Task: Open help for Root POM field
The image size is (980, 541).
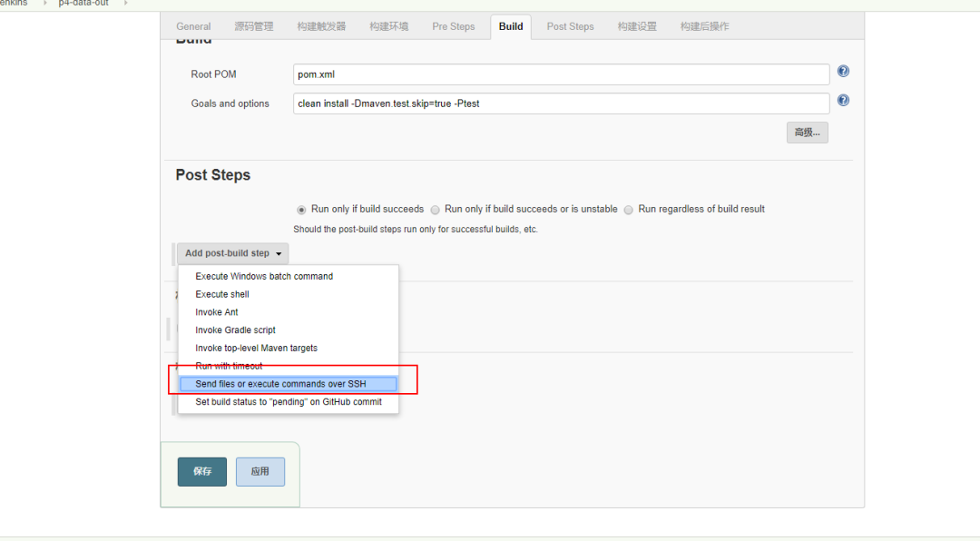Action: pyautogui.click(x=843, y=72)
